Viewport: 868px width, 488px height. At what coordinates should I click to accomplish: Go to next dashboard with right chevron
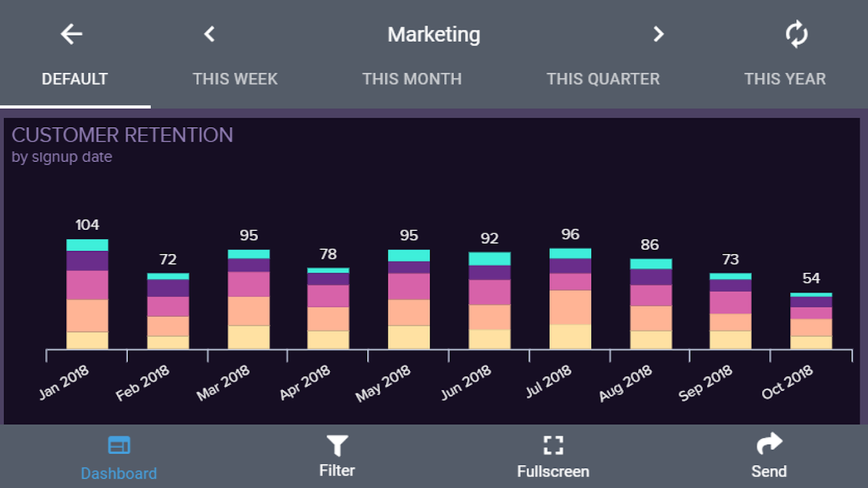(658, 34)
